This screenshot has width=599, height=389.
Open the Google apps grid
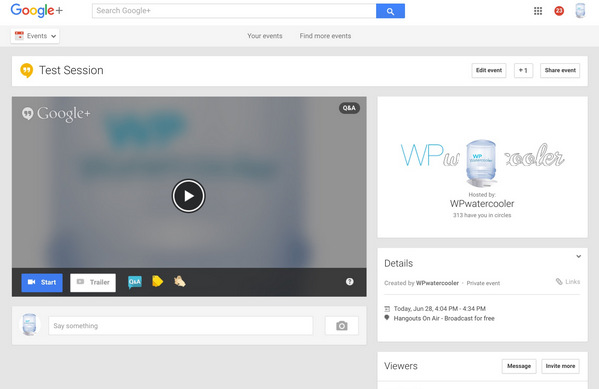(x=538, y=11)
